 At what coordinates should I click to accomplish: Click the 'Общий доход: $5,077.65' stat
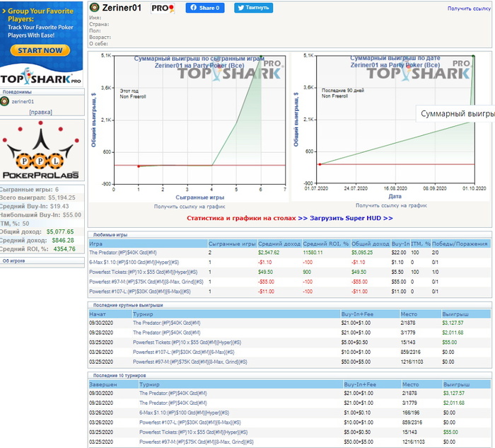click(x=37, y=232)
